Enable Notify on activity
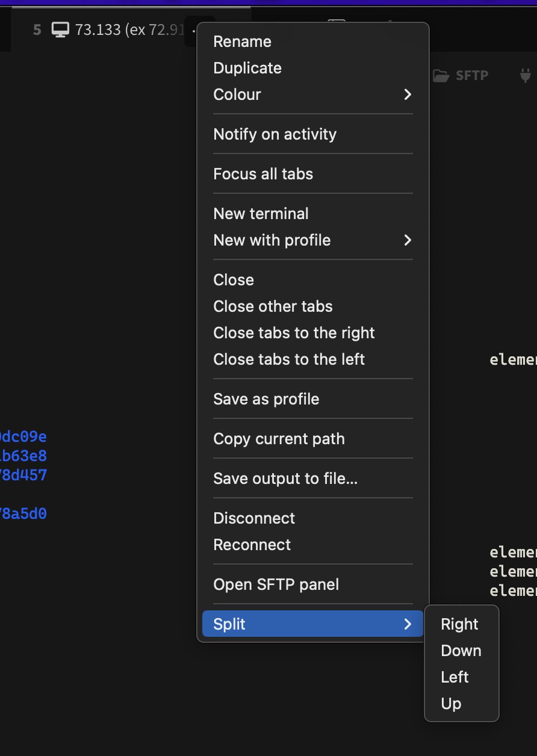 click(x=275, y=134)
